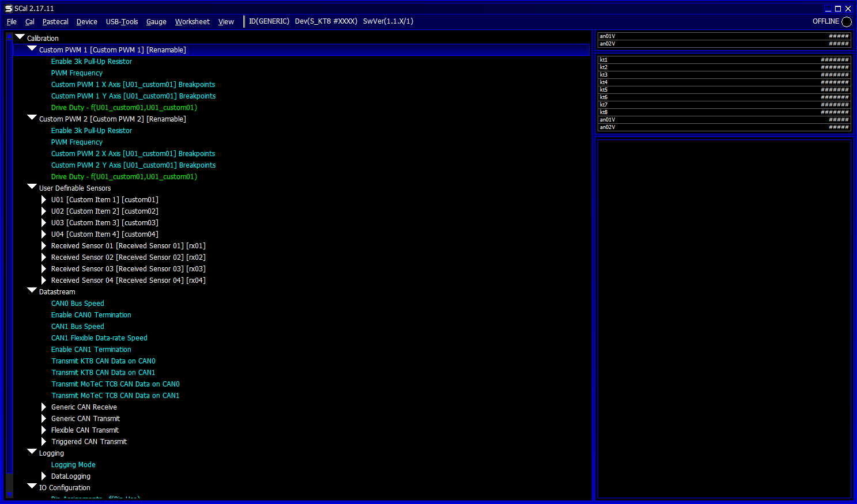Open Custom PWM 1 Y Axis Breakpoints
The image size is (857, 504).
pos(133,96)
